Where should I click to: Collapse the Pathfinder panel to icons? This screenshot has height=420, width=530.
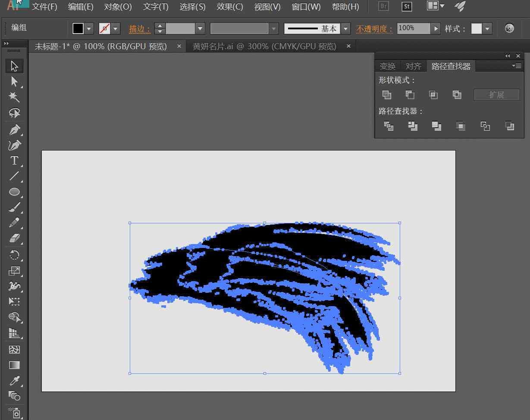[508, 56]
